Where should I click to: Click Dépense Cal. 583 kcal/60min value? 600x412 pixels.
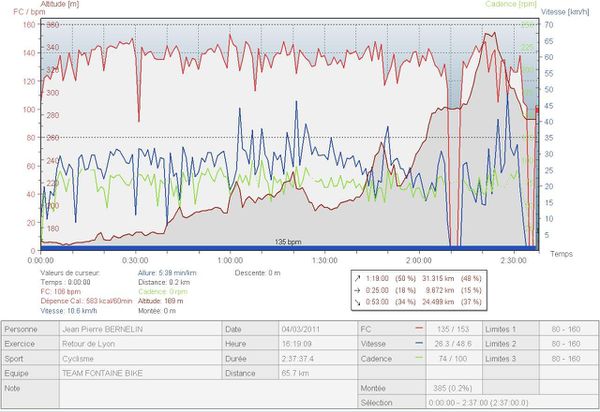pyautogui.click(x=86, y=301)
